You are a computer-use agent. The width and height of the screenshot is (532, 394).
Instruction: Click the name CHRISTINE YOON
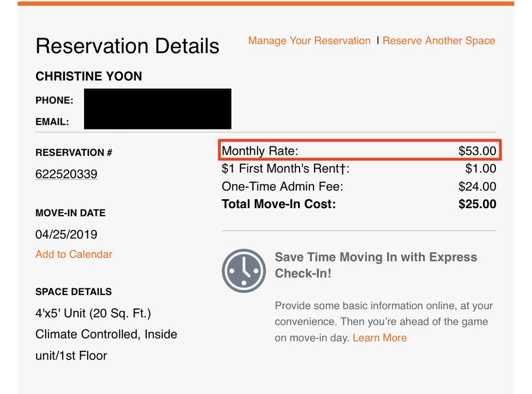click(x=89, y=77)
